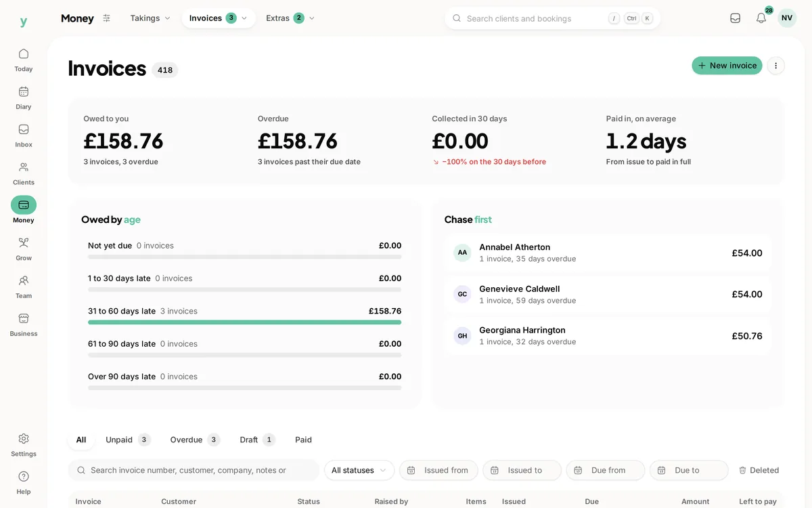
Task: Click the Over 90 days late bar
Action: 244,387
